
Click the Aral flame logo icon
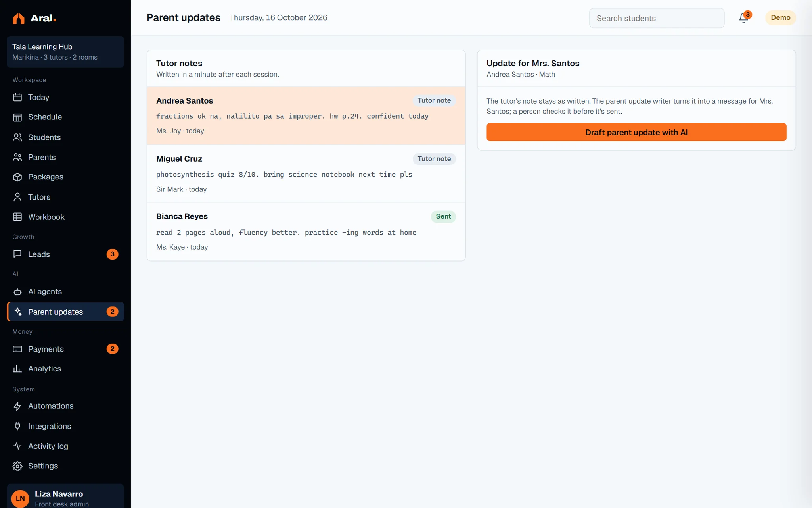[x=18, y=18]
